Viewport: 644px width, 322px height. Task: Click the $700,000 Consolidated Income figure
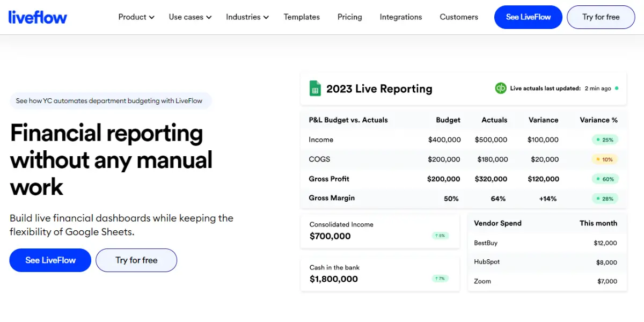330,236
